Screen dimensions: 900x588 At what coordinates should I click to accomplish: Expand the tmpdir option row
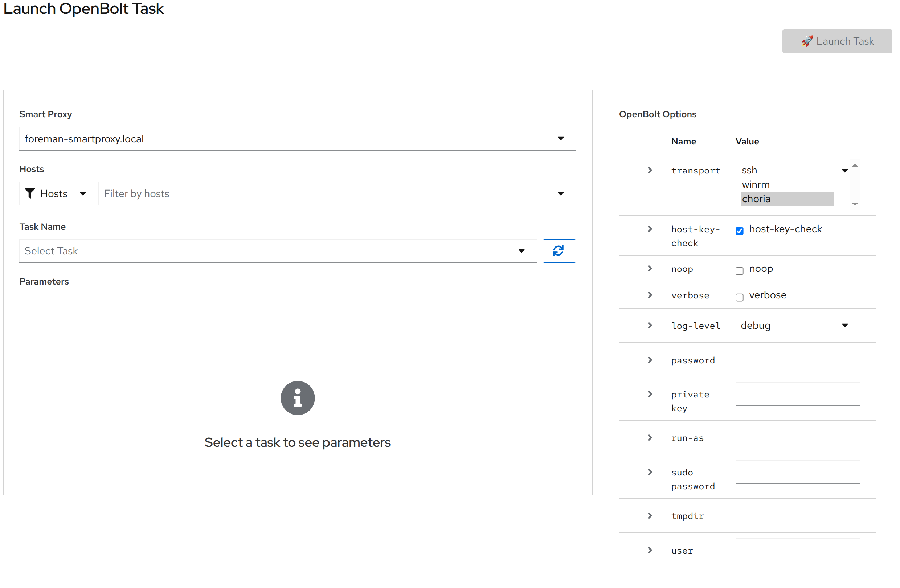click(650, 515)
